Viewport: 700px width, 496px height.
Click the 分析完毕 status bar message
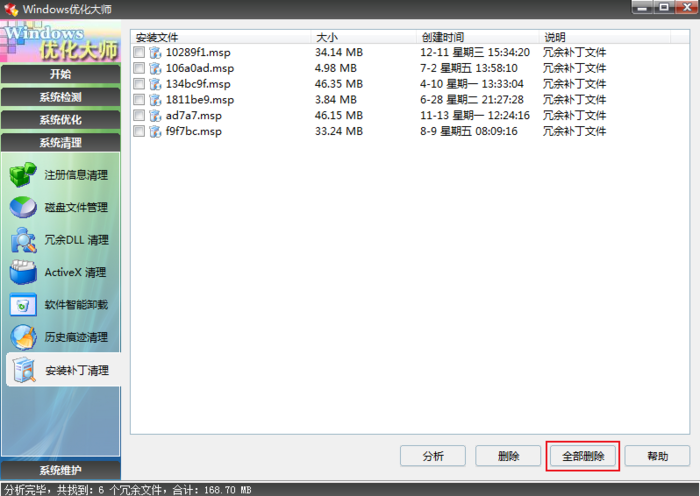[x=128, y=490]
